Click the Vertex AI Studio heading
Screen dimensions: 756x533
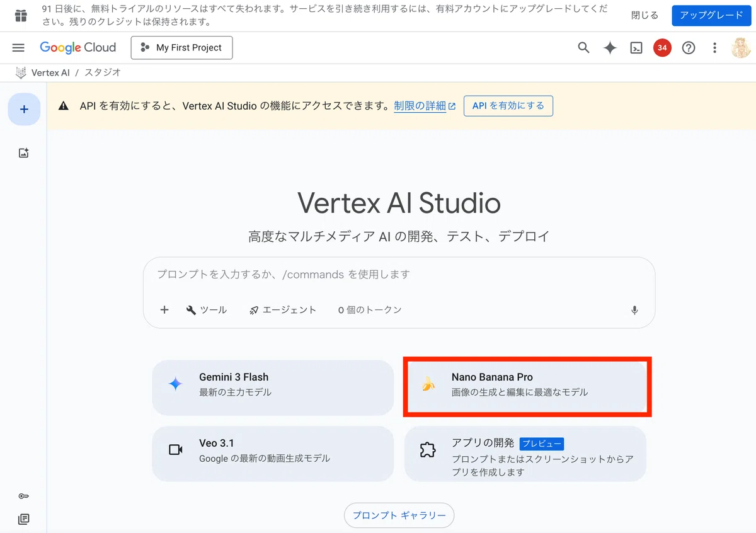click(399, 203)
